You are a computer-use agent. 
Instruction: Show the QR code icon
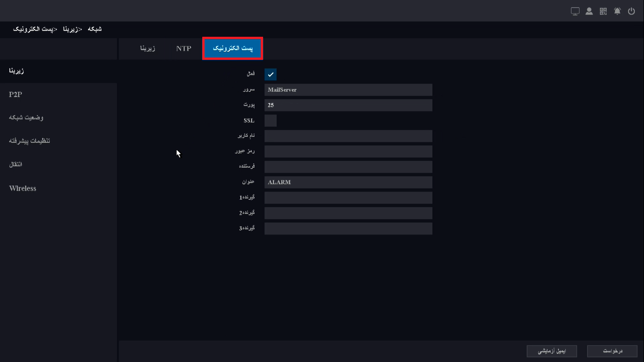pyautogui.click(x=603, y=11)
